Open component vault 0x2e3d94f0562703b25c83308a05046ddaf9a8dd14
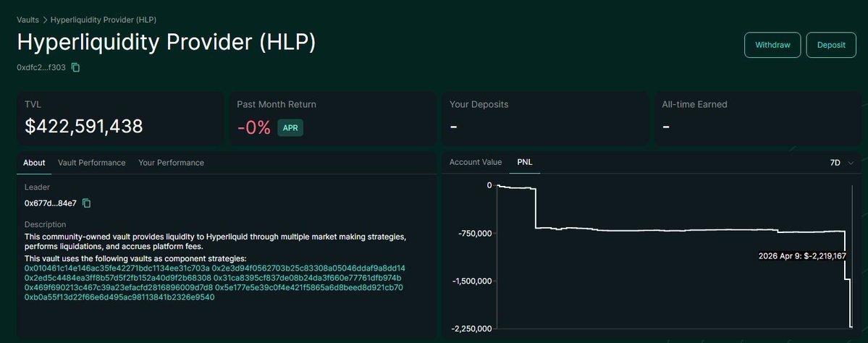Image resolution: width=868 pixels, height=343 pixels. (309, 268)
